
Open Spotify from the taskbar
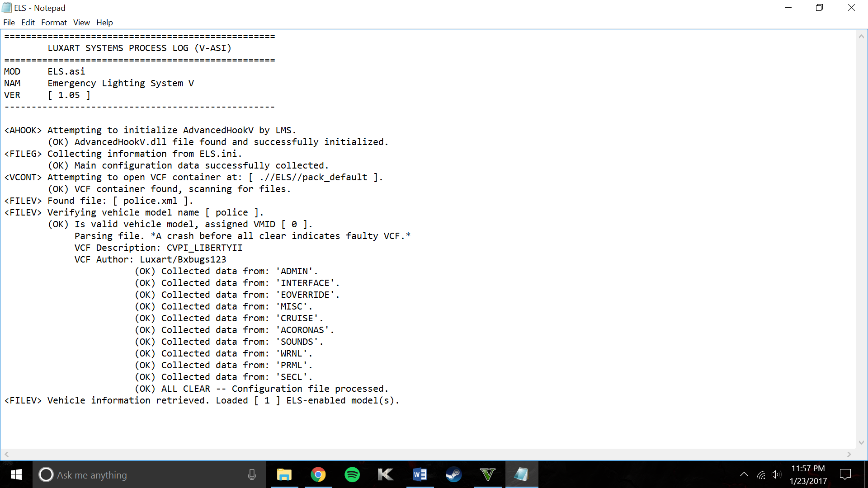(352, 474)
